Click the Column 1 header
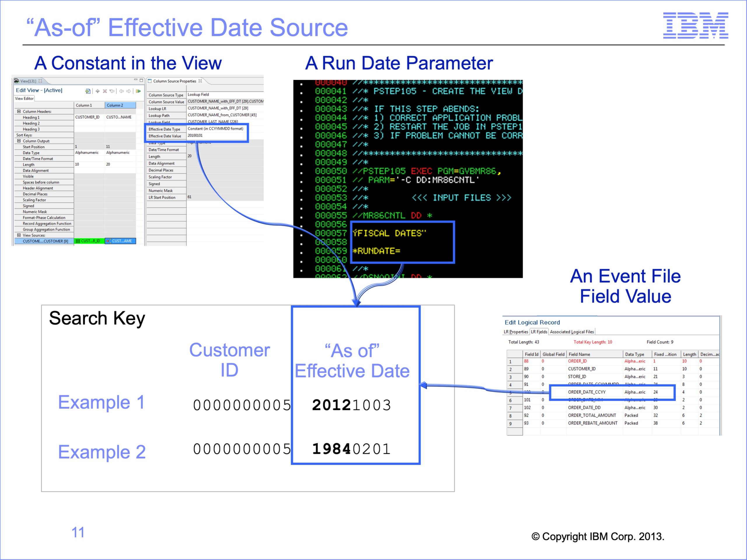 coord(89,105)
